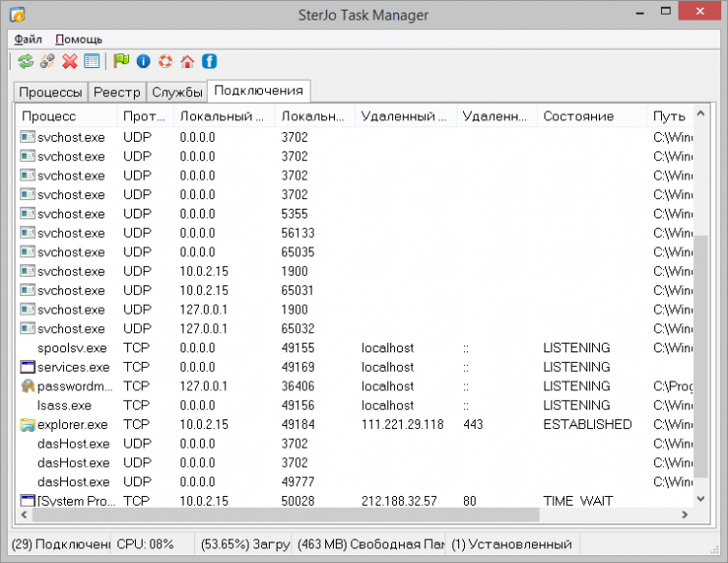Screen dimensions: 728x563
Task: Select svchost.exe row with port 65035
Action: click(355, 252)
